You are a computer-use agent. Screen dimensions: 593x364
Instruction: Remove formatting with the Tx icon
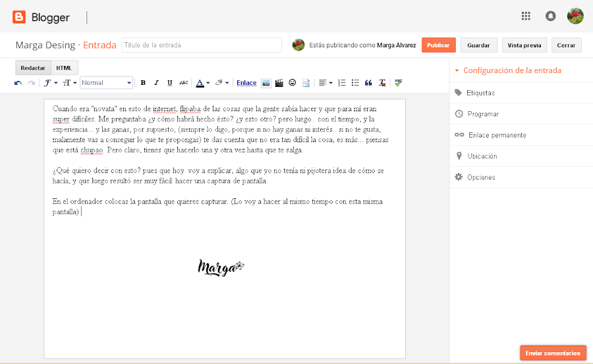coord(382,83)
